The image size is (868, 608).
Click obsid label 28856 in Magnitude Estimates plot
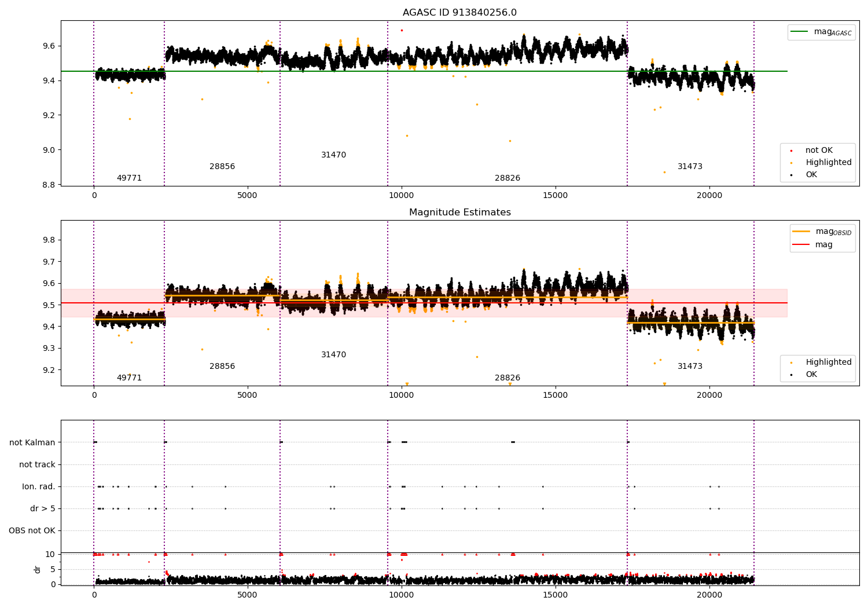click(222, 367)
